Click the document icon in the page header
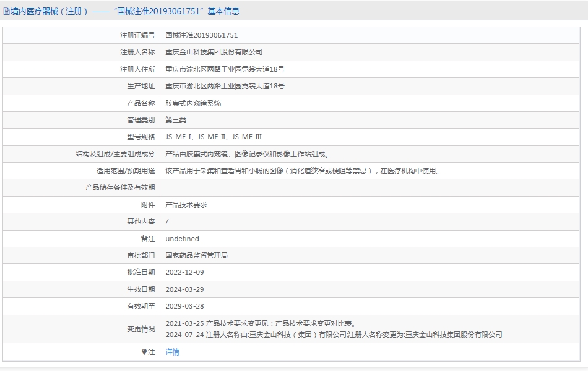The width and height of the screenshot is (588, 371). click(6, 11)
